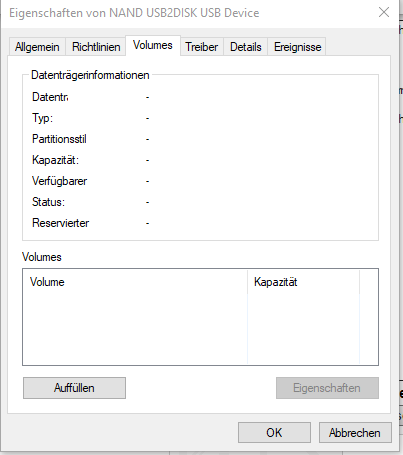Click the Kapazität: label in Datenträgerinformationen
The image size is (403, 455).
[x=55, y=160]
